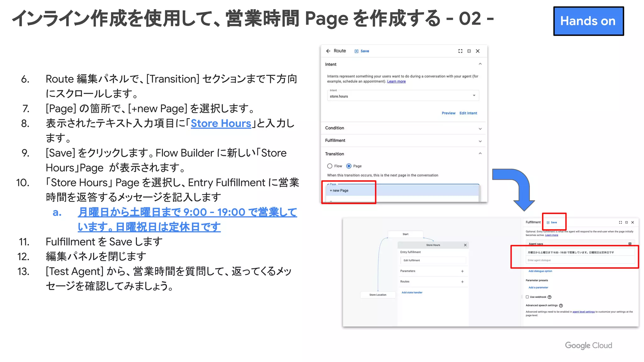Open the agent level settings link
The height and width of the screenshot is (362, 644).
point(584,312)
